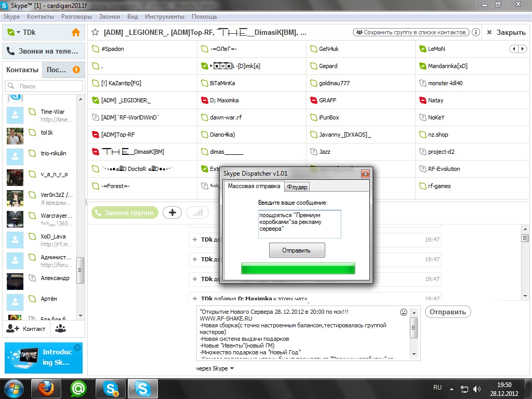
Task: Switch to Флудер tab in Dispatcher
Action: [x=297, y=187]
